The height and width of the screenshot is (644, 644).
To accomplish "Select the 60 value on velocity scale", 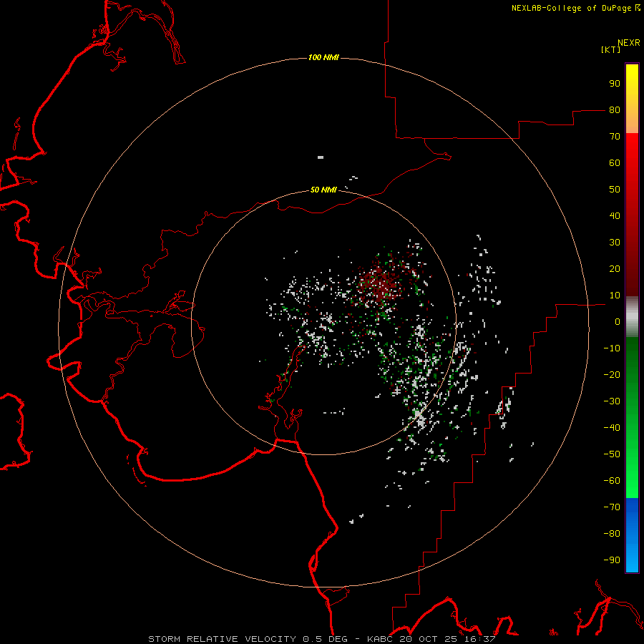I will tap(615, 163).
